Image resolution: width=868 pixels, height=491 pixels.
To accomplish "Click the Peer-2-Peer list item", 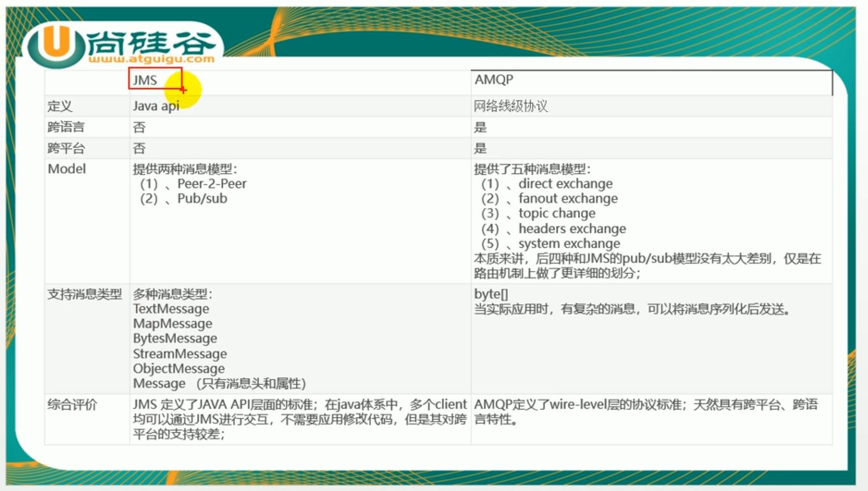I will pos(194,184).
